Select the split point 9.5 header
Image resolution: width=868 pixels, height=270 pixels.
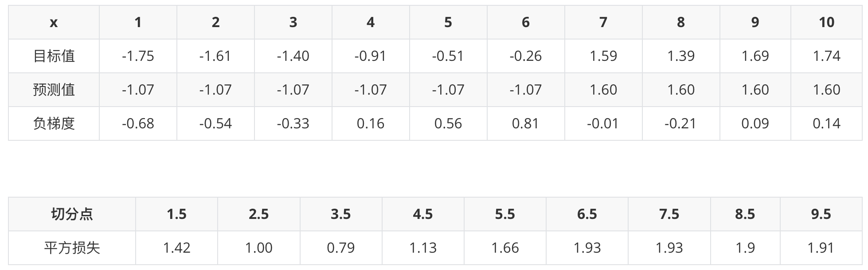(x=821, y=214)
